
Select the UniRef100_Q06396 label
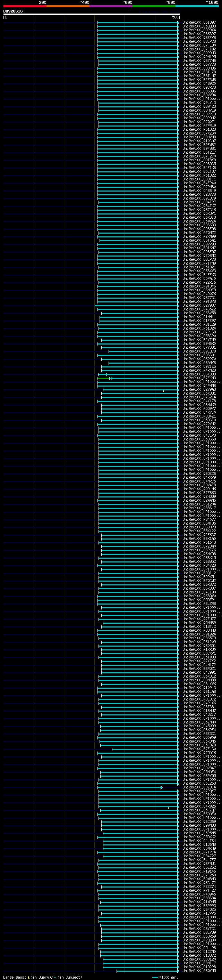point(199,91)
